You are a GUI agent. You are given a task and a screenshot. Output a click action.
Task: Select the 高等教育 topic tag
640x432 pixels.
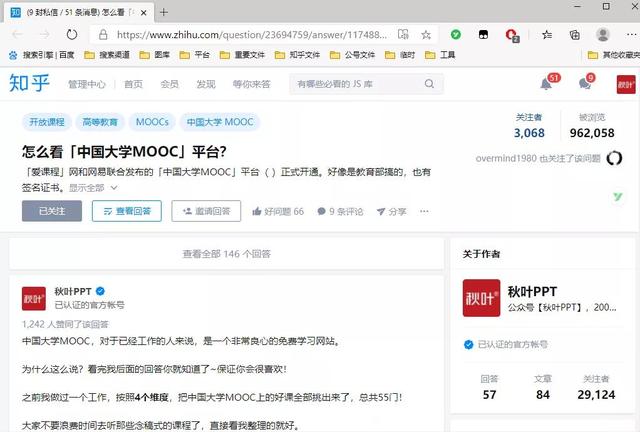[100, 122]
